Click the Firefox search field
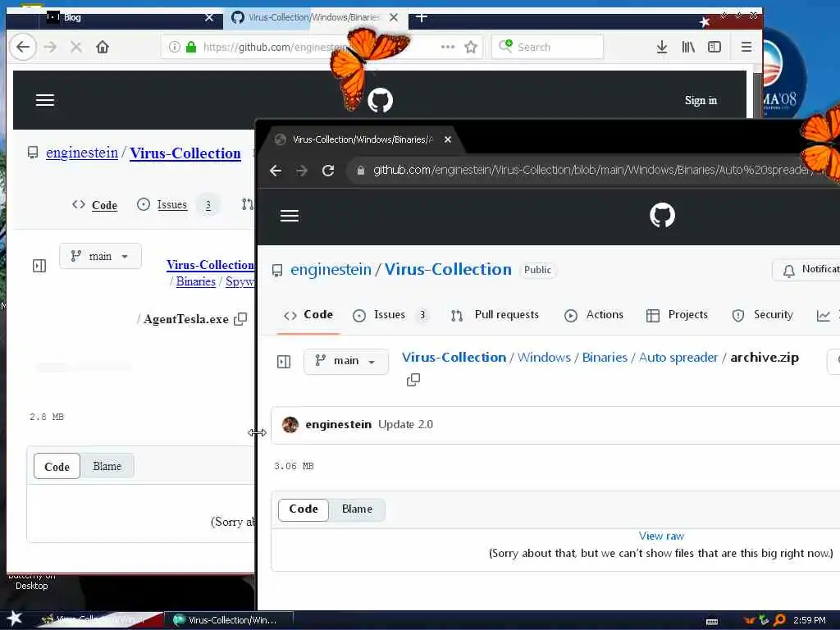840x630 pixels. tap(547, 47)
